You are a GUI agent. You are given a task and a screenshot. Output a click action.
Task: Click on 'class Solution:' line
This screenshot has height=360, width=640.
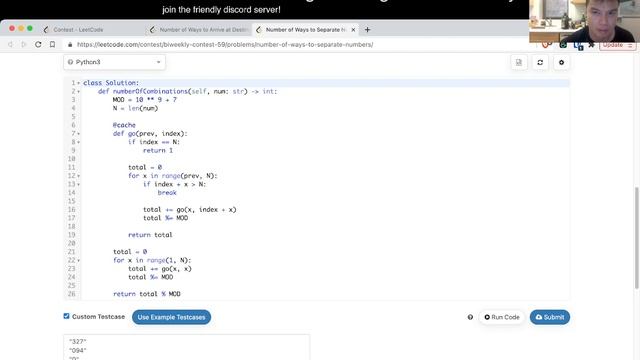[x=111, y=83]
